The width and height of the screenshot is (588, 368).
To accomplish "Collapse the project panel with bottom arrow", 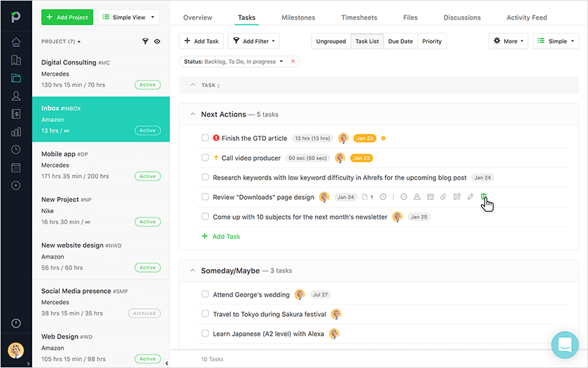I will [x=167, y=363].
